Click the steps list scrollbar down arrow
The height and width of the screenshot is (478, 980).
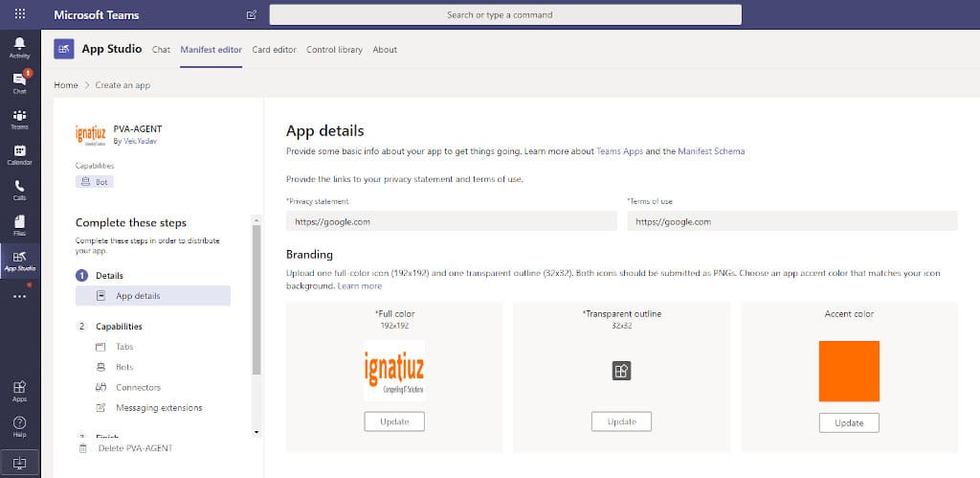tap(256, 432)
